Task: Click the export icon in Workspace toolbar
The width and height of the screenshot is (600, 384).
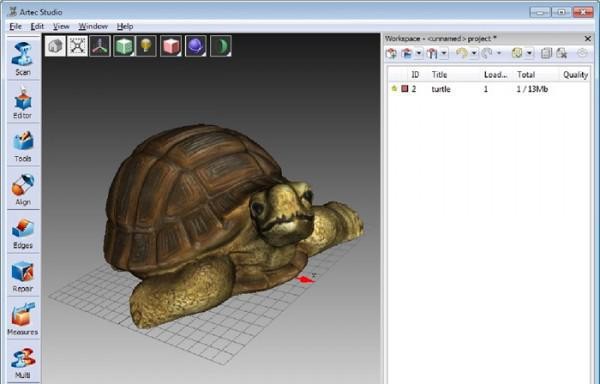Action: (x=432, y=54)
